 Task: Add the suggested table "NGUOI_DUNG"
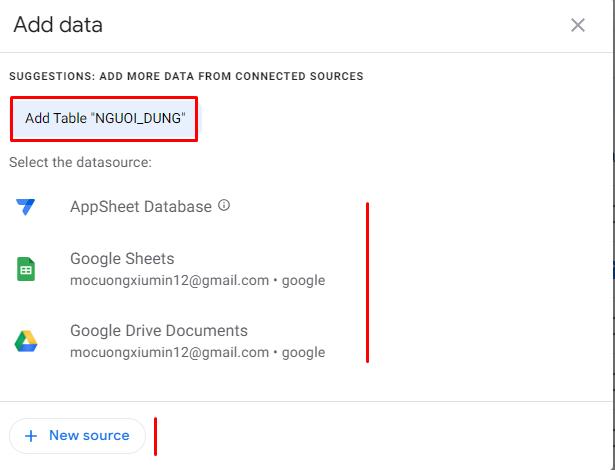click(104, 119)
